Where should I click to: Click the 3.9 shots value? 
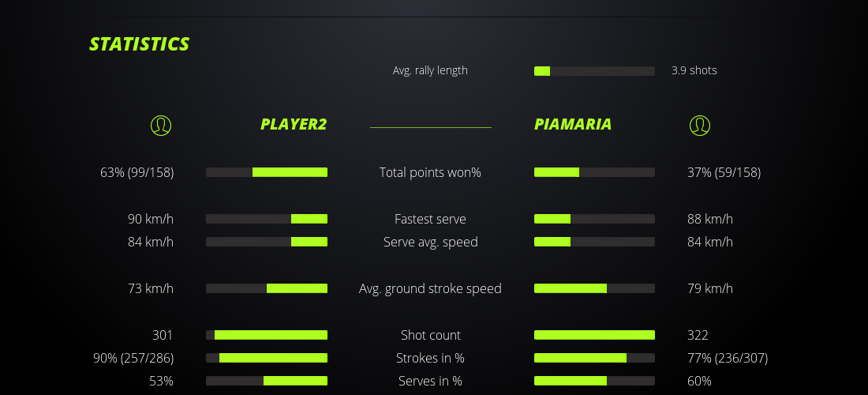pyautogui.click(x=694, y=70)
